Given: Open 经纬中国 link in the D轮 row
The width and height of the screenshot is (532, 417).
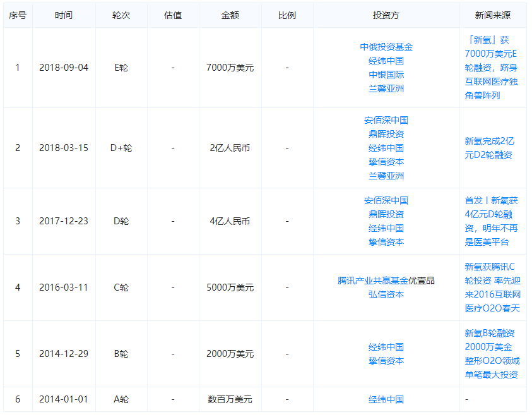Looking at the screenshot, I should pos(386,228).
